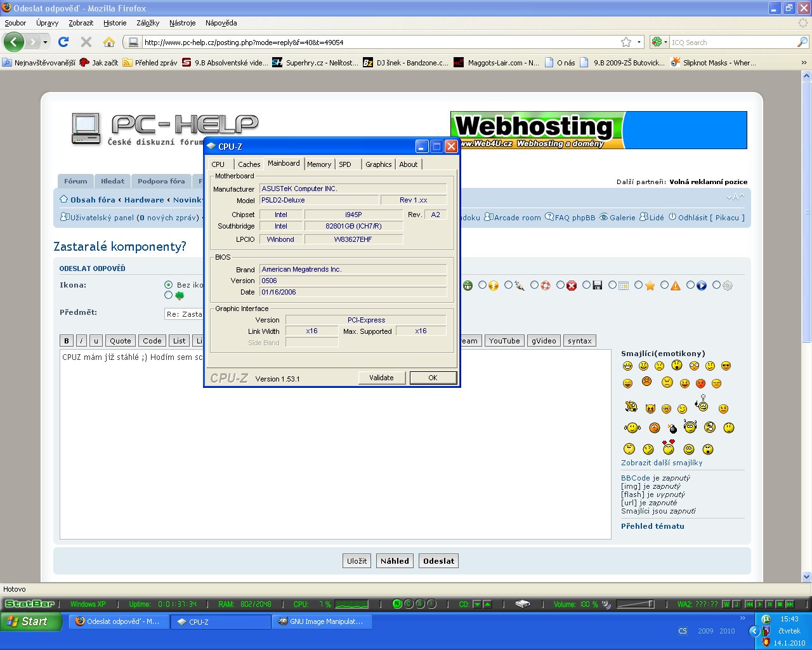
Task: Adjust the StatBar volume slider
Action: point(635,604)
